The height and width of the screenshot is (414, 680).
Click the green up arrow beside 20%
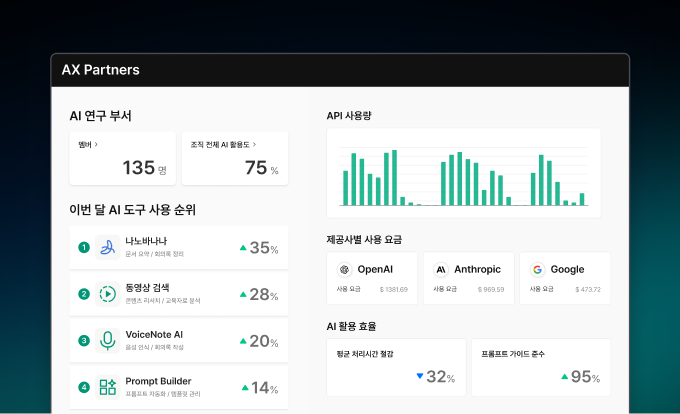pos(243,341)
